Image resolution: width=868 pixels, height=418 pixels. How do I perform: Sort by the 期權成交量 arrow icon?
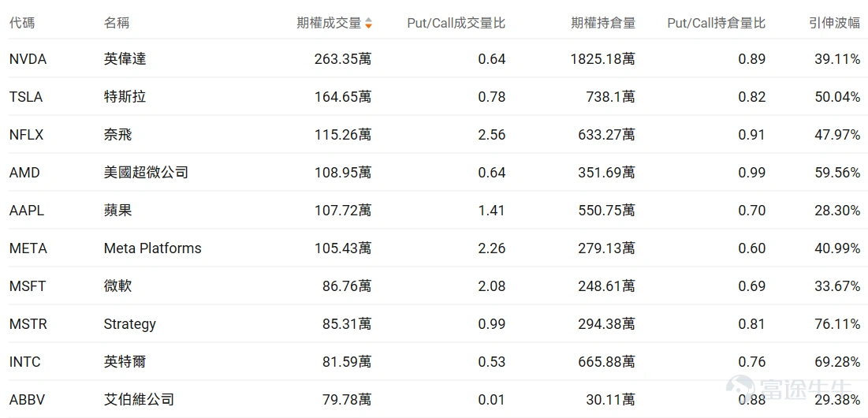coord(368,23)
